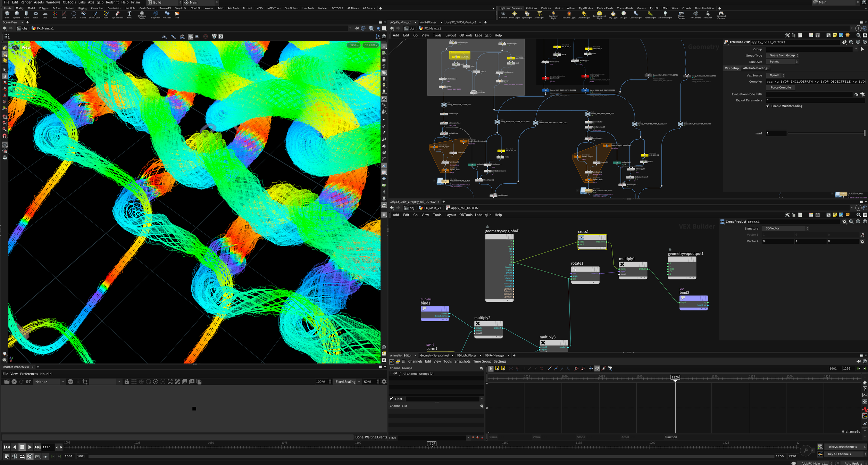Toggle the Auto Update mode in status bar
This screenshot has height=465, width=868.
pos(853,463)
